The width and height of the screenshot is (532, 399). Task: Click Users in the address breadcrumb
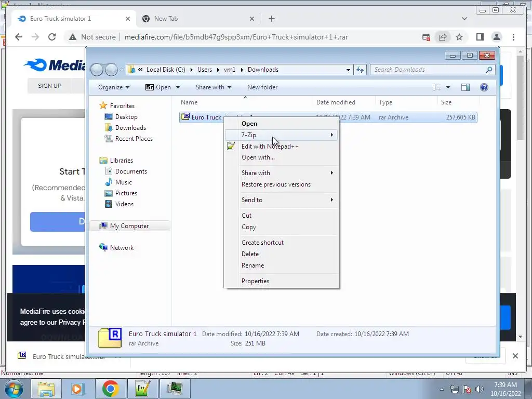click(x=205, y=70)
